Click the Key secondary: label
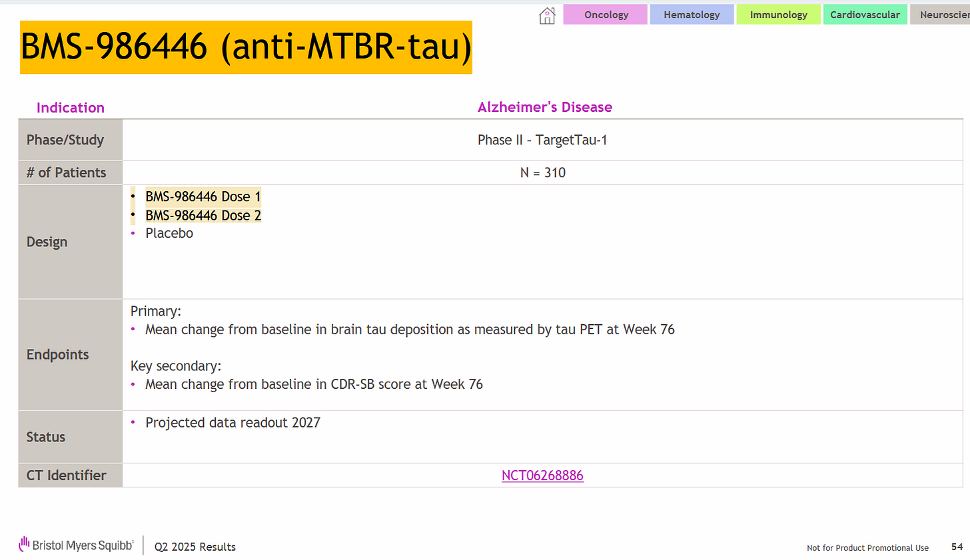 [175, 366]
